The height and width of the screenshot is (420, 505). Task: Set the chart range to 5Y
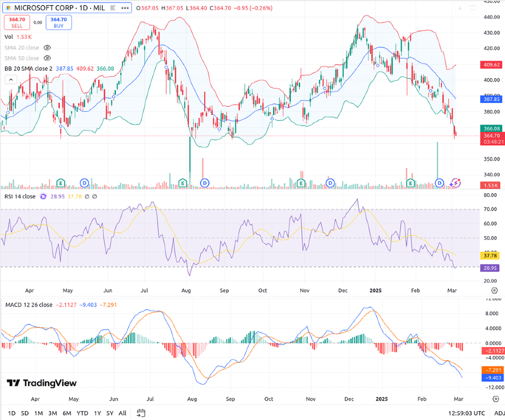click(x=110, y=413)
